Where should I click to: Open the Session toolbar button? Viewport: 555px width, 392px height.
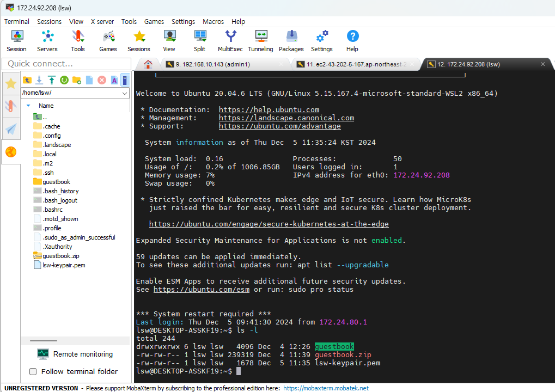[x=17, y=41]
